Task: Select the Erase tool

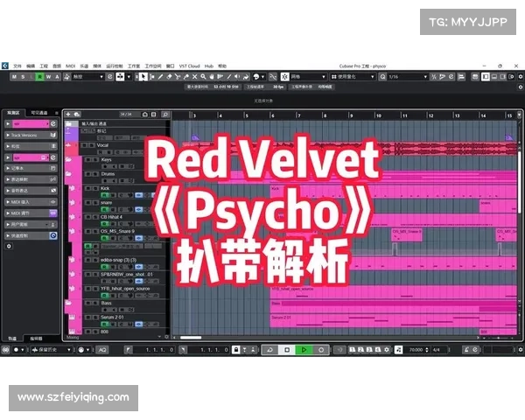Action: tap(169, 77)
